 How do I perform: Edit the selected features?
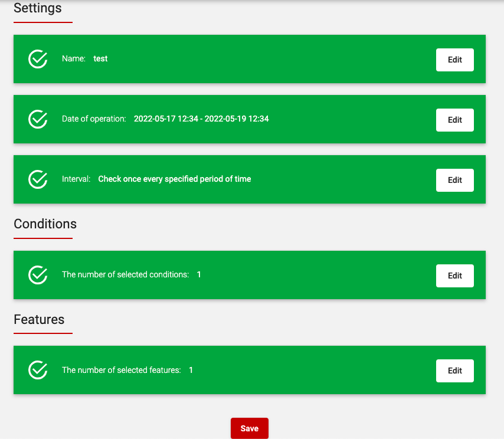point(455,371)
